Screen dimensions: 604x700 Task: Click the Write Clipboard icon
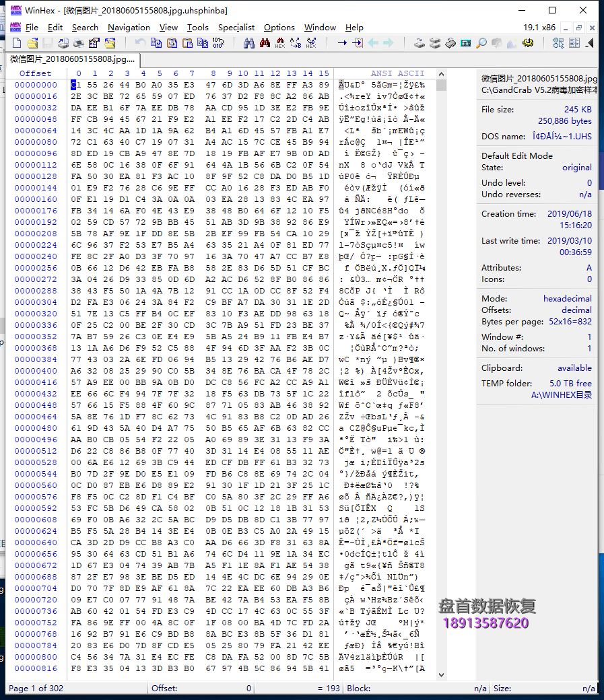point(172,43)
